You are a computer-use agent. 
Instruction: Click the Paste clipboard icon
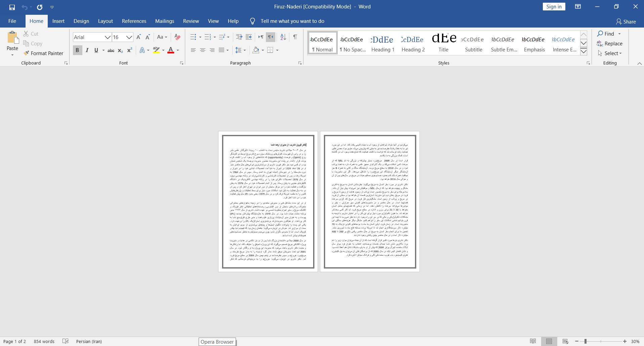13,37
